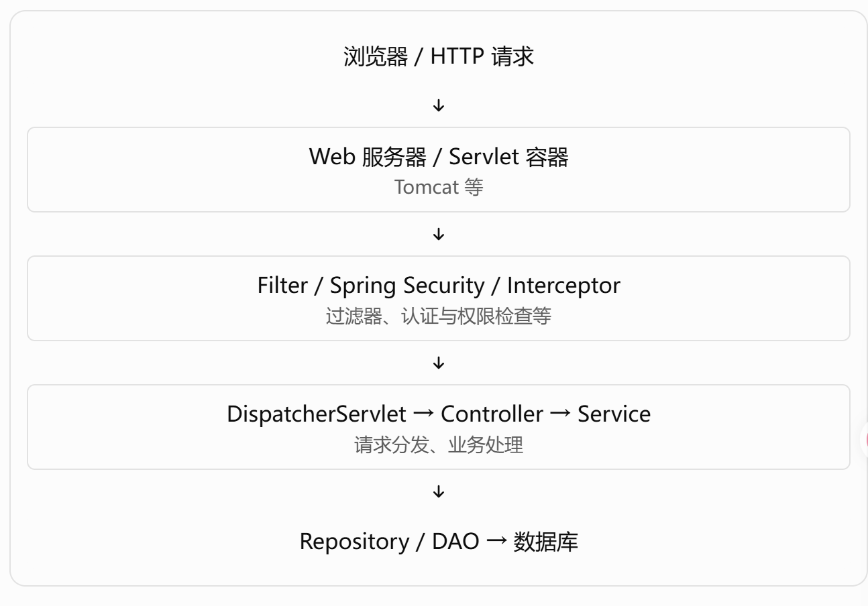Viewport: 868px width, 606px height.
Task: Click the partially hidden floating button at right edge
Action: [863, 440]
